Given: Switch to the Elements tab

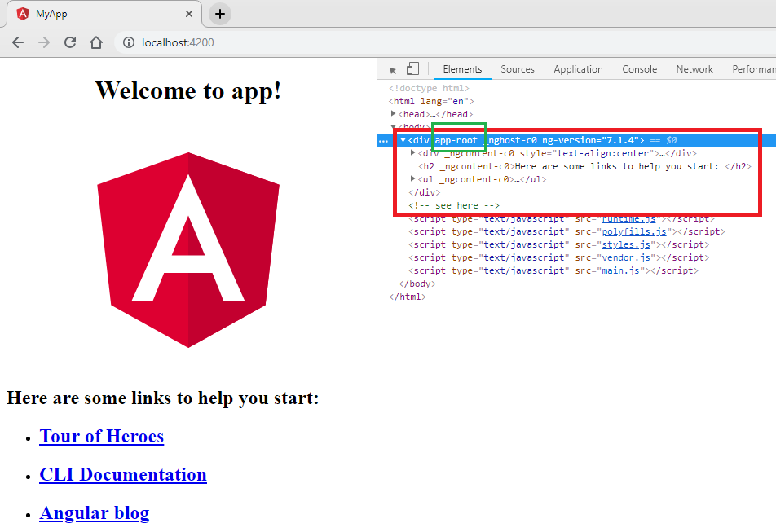Looking at the screenshot, I should coord(462,69).
